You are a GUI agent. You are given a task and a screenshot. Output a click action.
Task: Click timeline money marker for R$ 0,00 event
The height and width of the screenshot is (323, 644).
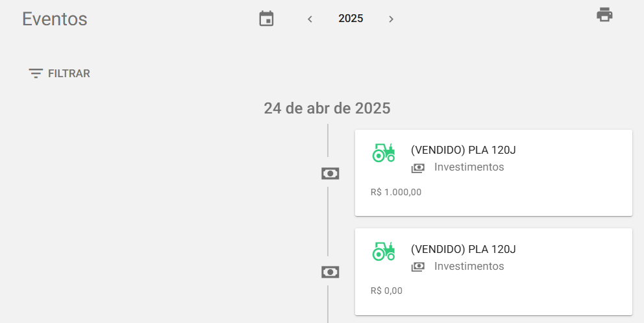[x=330, y=272]
